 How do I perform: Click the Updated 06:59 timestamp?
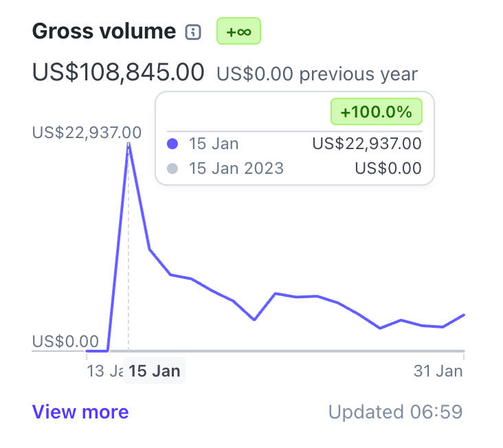pos(395,412)
